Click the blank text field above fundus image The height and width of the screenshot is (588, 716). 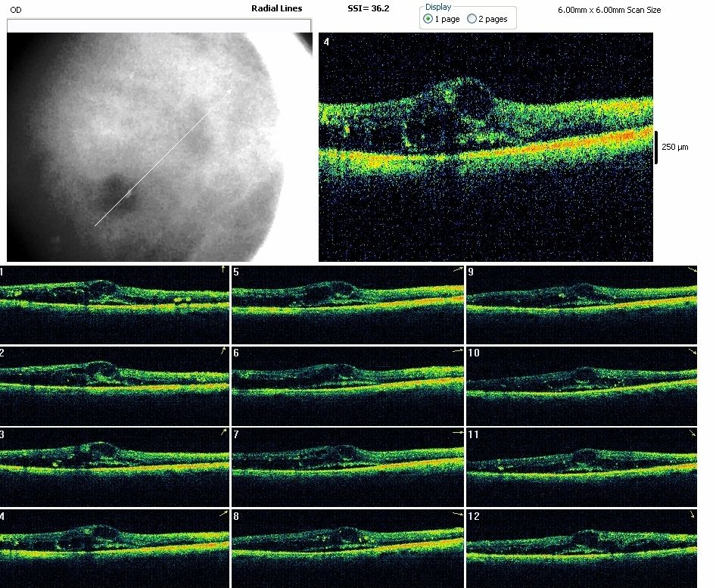(159, 26)
